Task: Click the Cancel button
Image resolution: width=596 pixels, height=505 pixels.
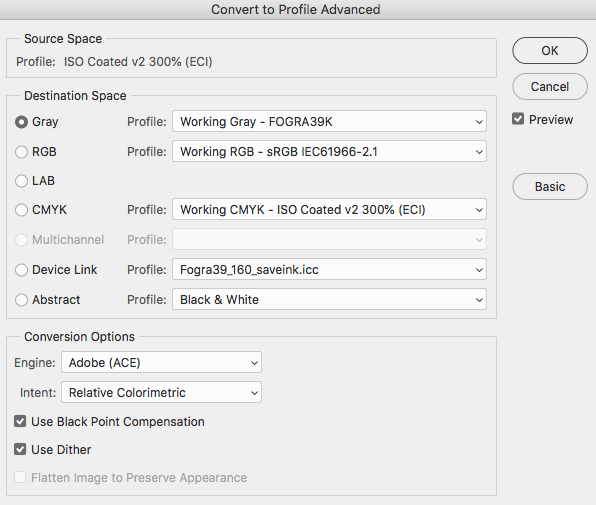Action: coord(550,87)
